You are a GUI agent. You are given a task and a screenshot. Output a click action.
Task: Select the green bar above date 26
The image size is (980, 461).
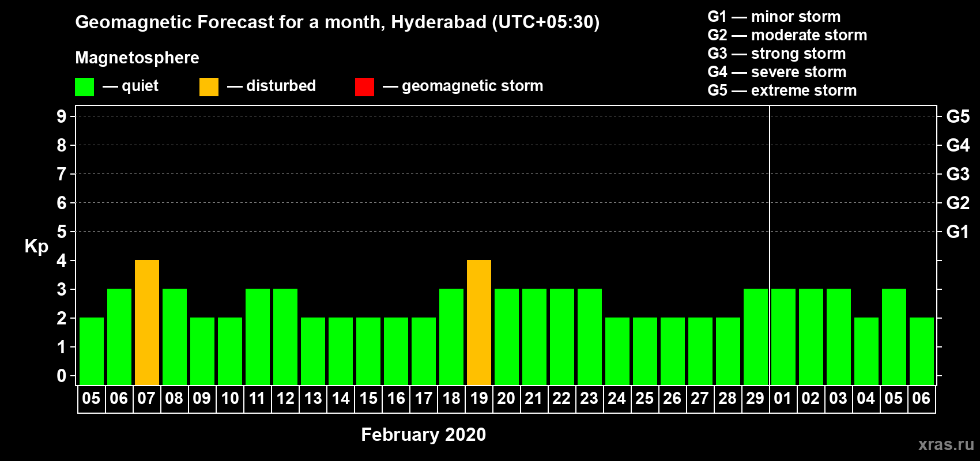tap(673, 351)
